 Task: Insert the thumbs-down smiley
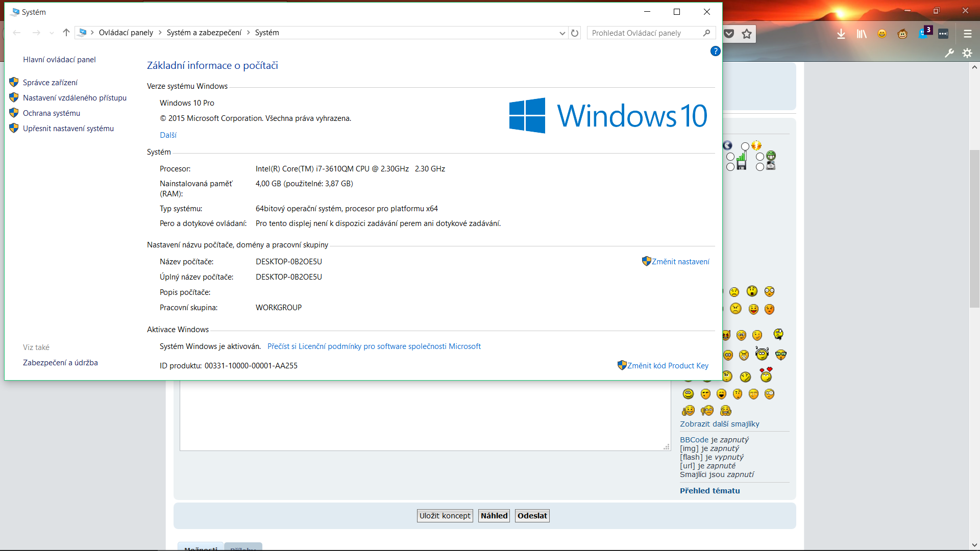pos(707,411)
